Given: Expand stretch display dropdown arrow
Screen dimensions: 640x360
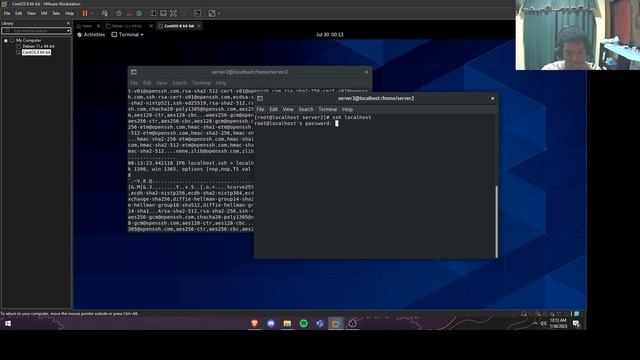Looking at the screenshot, I should (x=219, y=13).
